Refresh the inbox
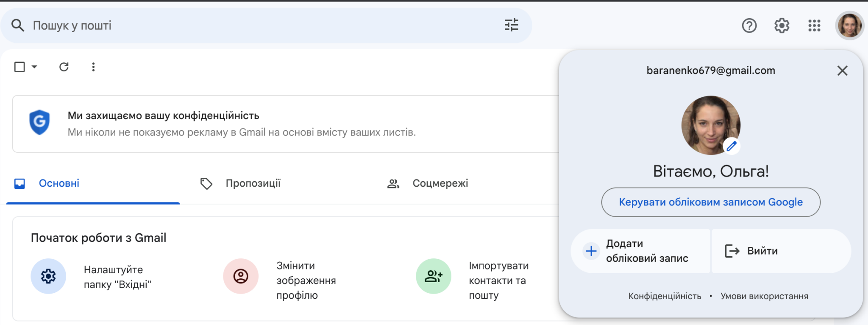Image resolution: width=868 pixels, height=325 pixels. click(x=64, y=67)
